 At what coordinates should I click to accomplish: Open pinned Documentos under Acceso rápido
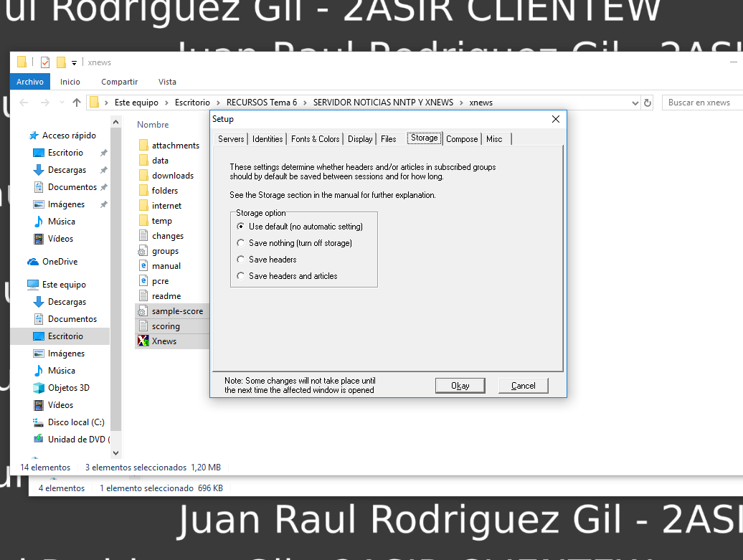tap(72, 187)
